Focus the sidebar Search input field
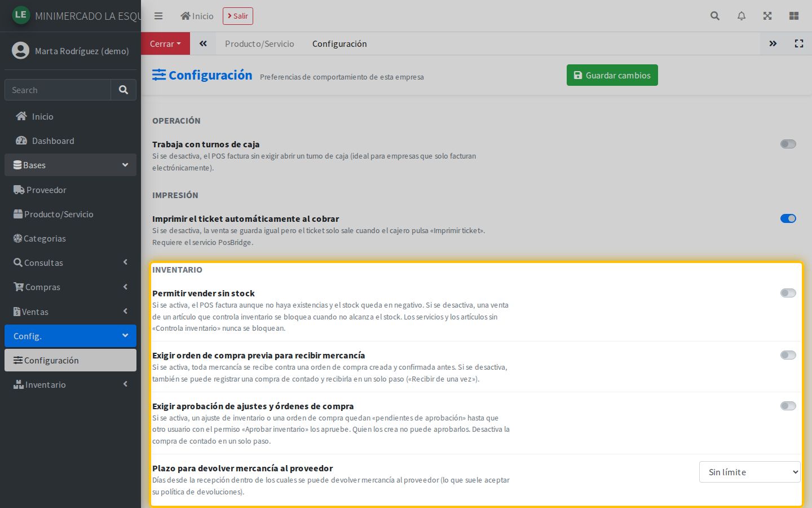The width and height of the screenshot is (812, 508). tap(58, 90)
